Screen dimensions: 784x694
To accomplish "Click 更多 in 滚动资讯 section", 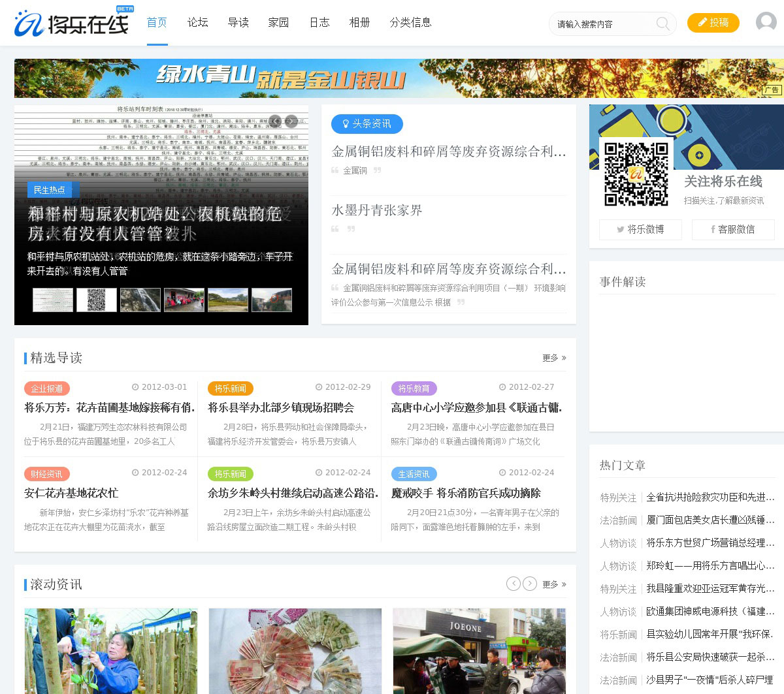I will pyautogui.click(x=554, y=584).
